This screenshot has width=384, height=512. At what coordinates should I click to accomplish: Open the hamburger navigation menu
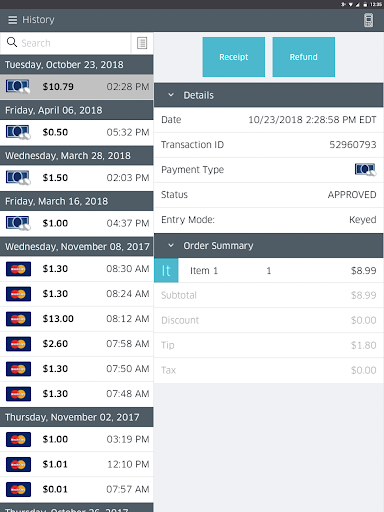coord(13,20)
